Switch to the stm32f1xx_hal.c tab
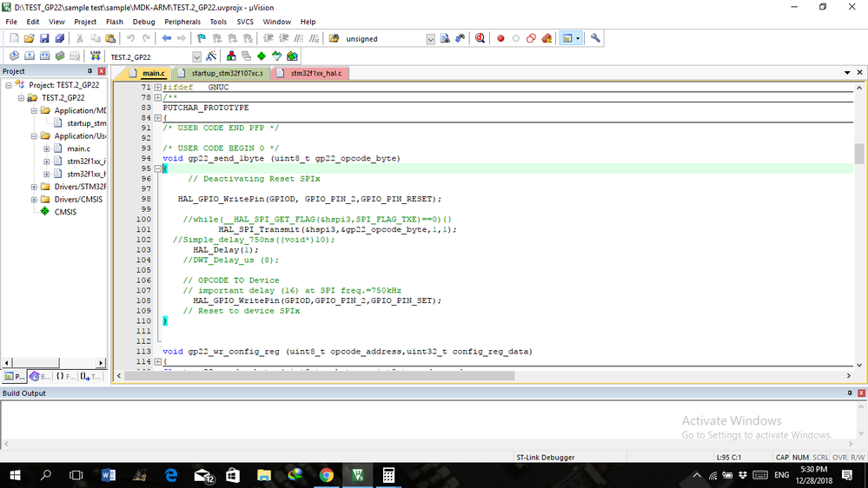This screenshot has width=868, height=488. pyautogui.click(x=311, y=73)
